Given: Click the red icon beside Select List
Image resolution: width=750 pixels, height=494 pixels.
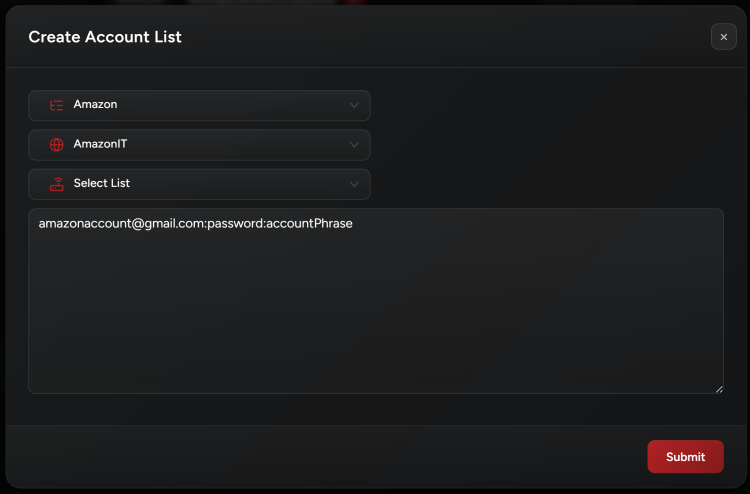Looking at the screenshot, I should click(56, 184).
